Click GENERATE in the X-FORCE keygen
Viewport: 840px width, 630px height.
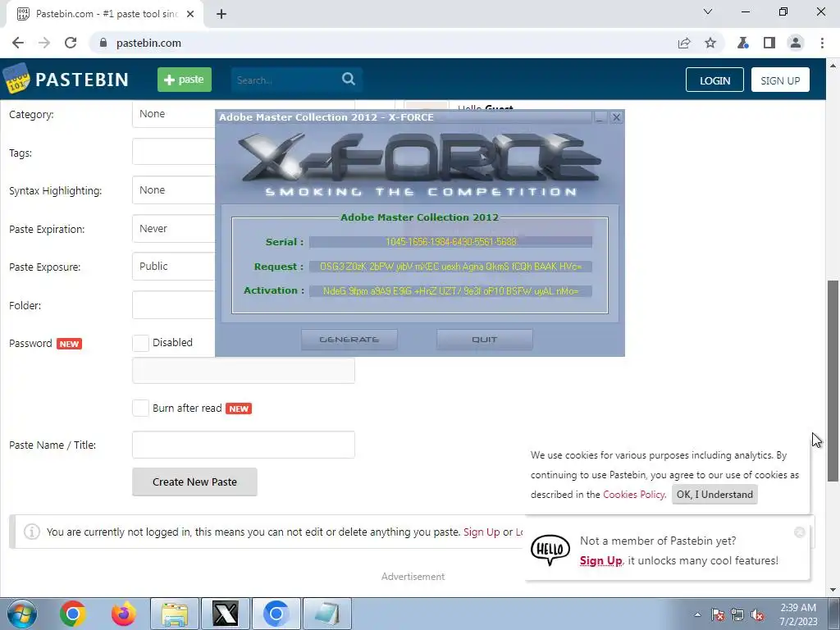tap(349, 340)
